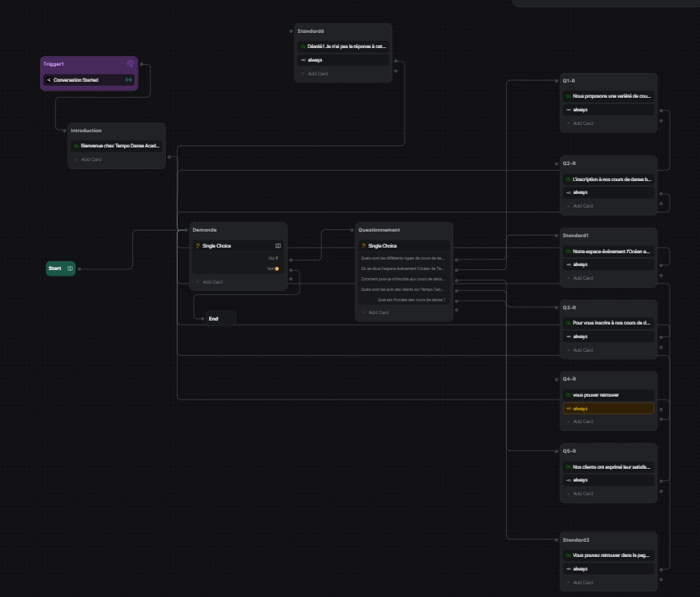Click Add Card in the Questionnement node
The width and height of the screenshot is (700, 597).
pos(378,313)
